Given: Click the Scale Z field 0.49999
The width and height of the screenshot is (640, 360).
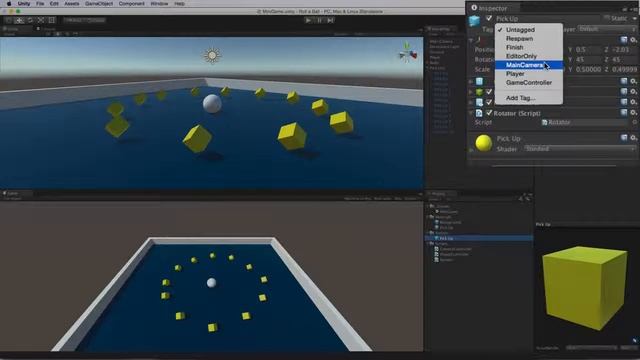Looking at the screenshot, I should (624, 69).
